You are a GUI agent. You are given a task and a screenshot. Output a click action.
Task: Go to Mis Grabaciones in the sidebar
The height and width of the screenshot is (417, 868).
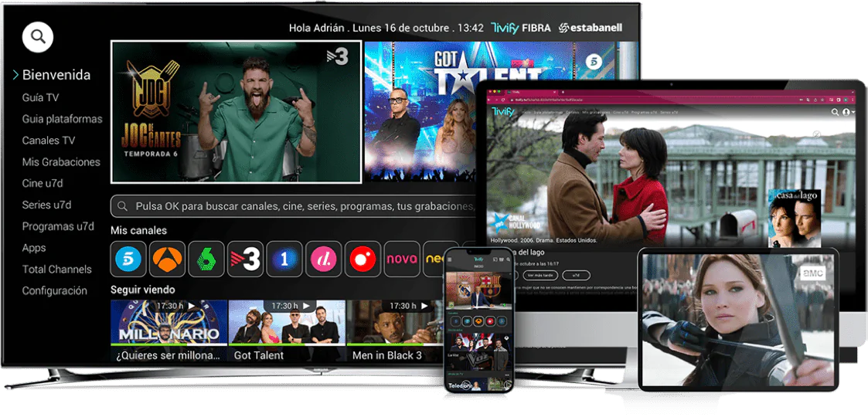(61, 162)
